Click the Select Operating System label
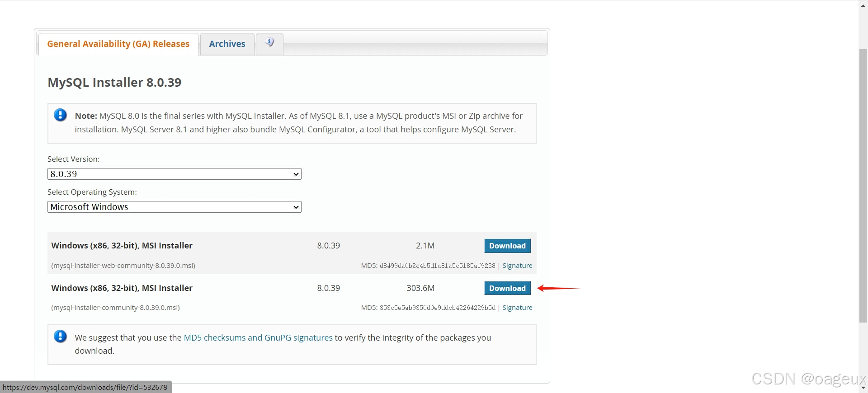This screenshot has width=868, height=393. pyautogui.click(x=92, y=192)
